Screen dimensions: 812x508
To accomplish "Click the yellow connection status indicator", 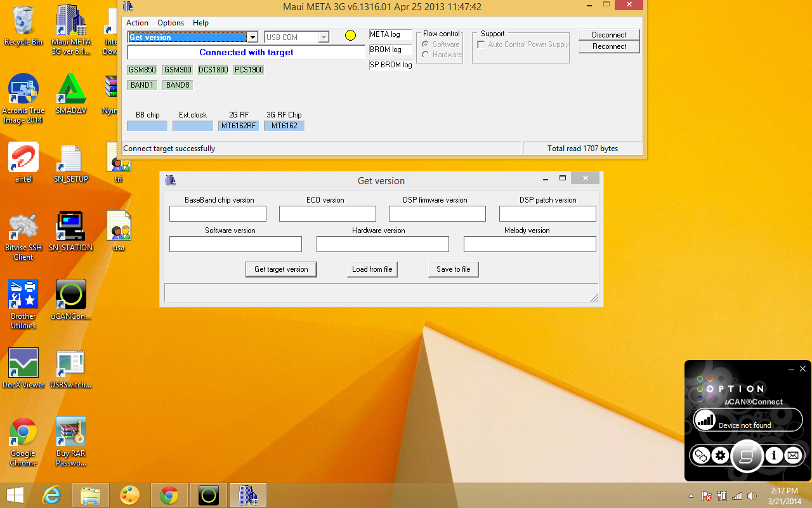I will click(x=350, y=35).
